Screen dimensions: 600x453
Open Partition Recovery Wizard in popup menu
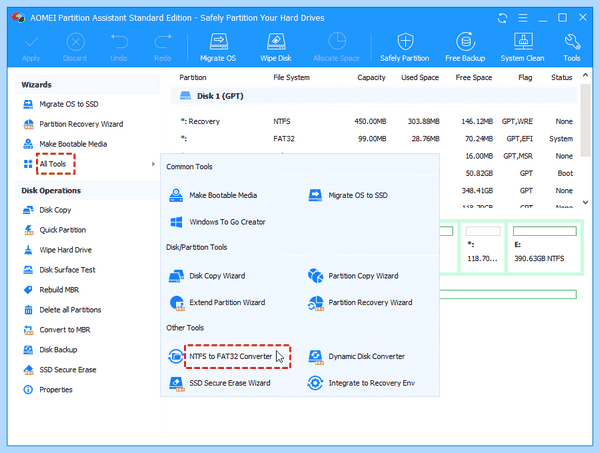(370, 303)
